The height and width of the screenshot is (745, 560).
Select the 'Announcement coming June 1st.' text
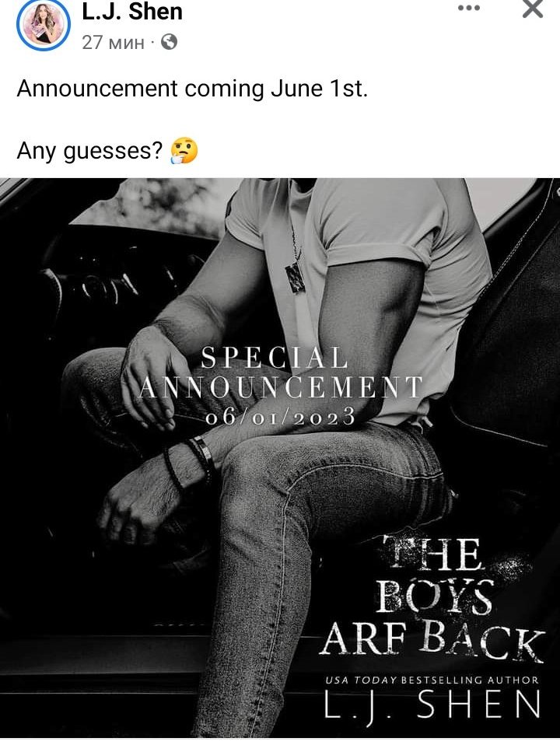point(192,89)
